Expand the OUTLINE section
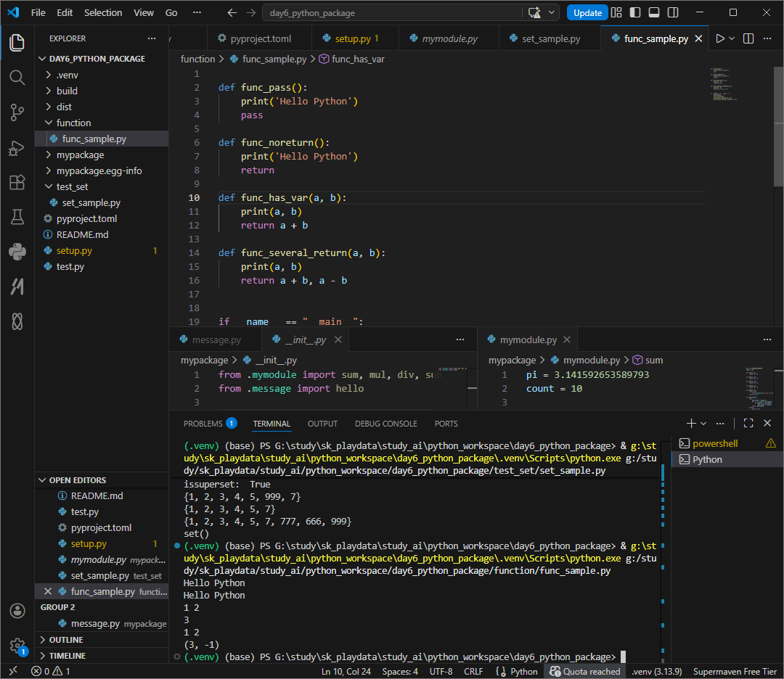This screenshot has width=784, height=679. [x=102, y=640]
